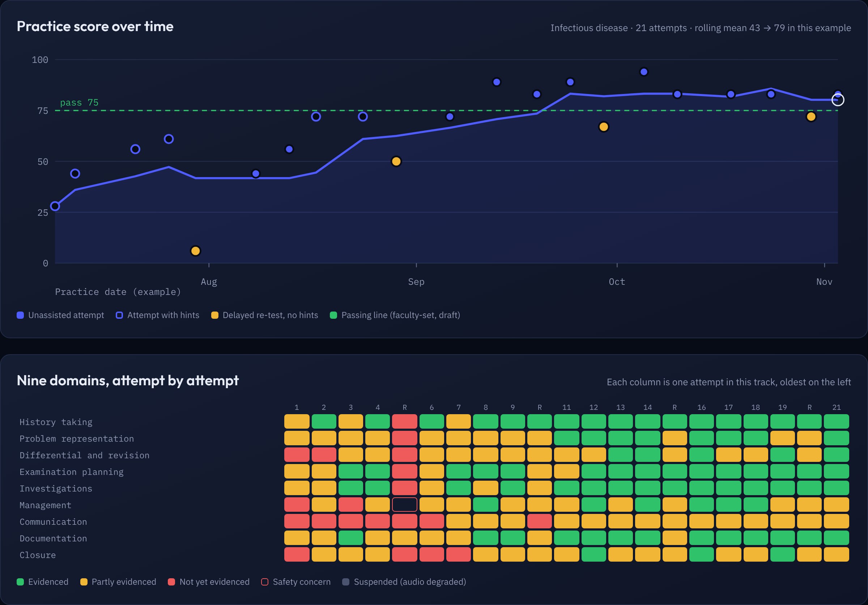Image resolution: width=868 pixels, height=605 pixels.
Task: Click the 'pass 75' line label
Action: tap(80, 102)
